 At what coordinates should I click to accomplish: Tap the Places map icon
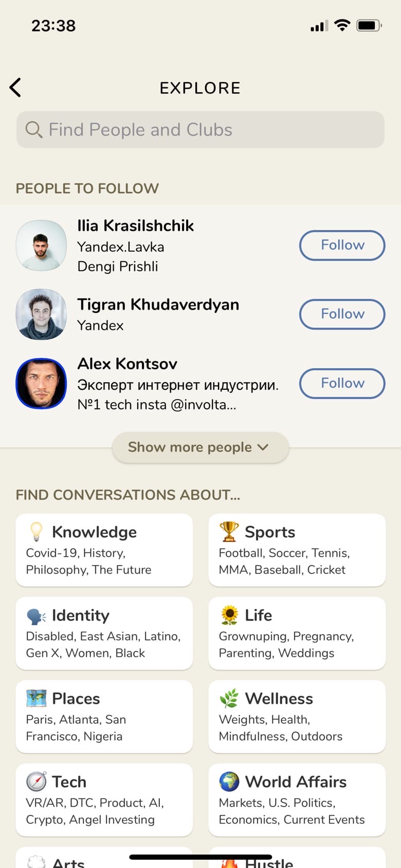coord(37,698)
